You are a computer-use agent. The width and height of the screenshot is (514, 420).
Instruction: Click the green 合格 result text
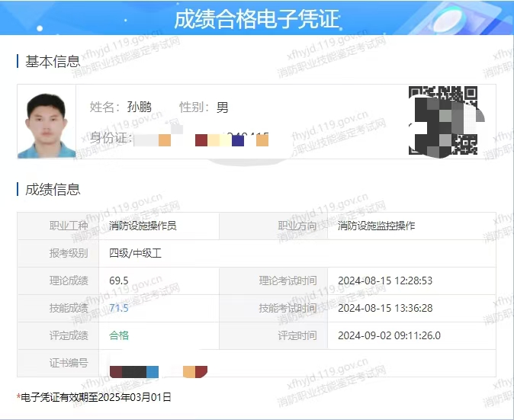pyautogui.click(x=119, y=335)
